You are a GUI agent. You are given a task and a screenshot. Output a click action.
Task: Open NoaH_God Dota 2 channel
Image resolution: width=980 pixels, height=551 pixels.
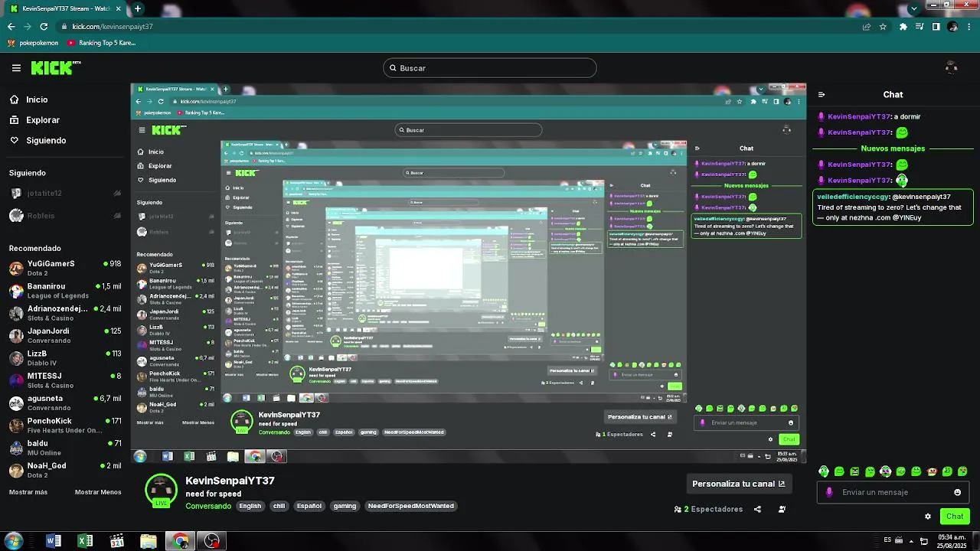(x=65, y=470)
